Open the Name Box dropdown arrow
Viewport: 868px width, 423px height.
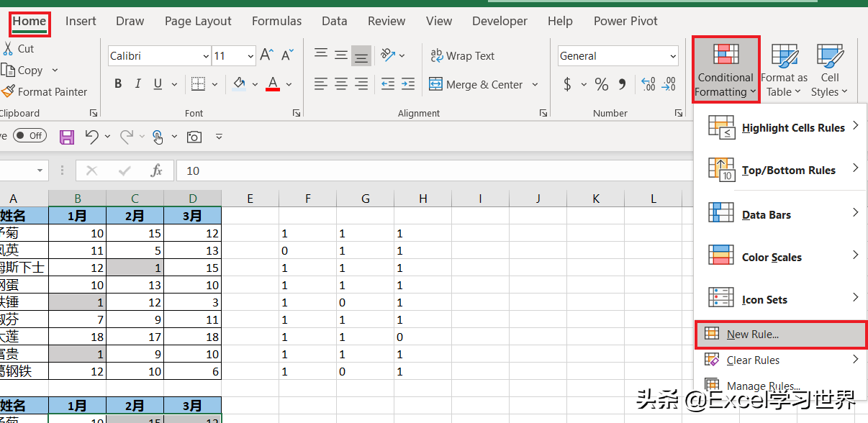pos(40,170)
